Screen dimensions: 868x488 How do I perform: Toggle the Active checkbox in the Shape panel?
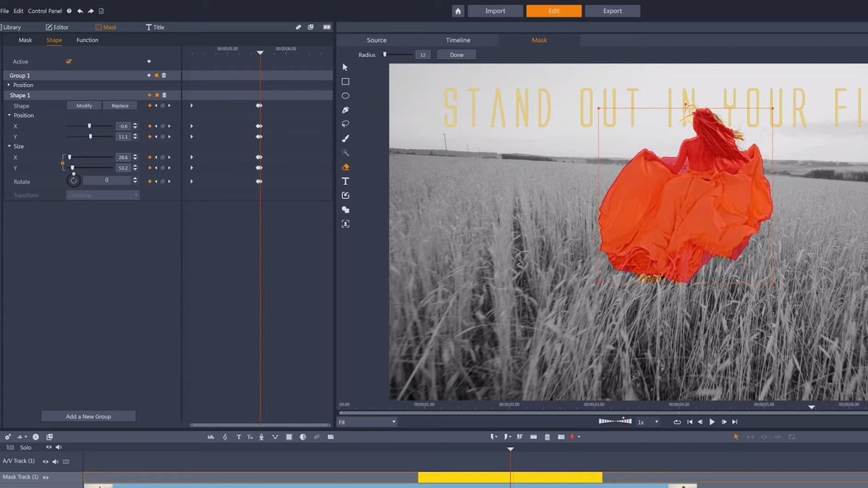(x=69, y=62)
